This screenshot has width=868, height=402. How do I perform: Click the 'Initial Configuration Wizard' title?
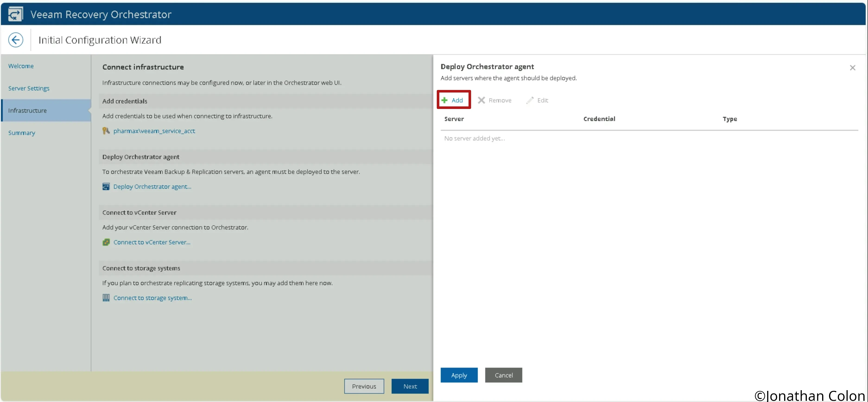100,40
